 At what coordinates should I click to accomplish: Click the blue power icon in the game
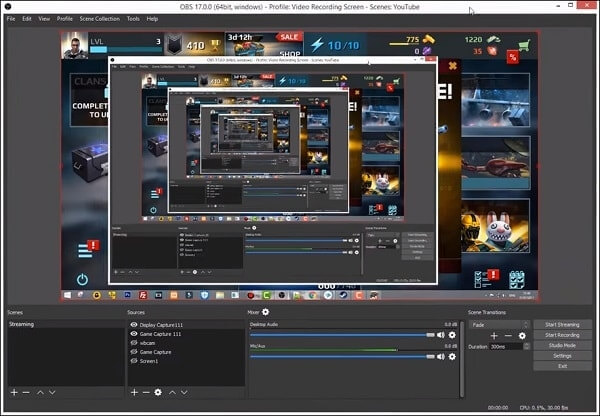pos(82,280)
